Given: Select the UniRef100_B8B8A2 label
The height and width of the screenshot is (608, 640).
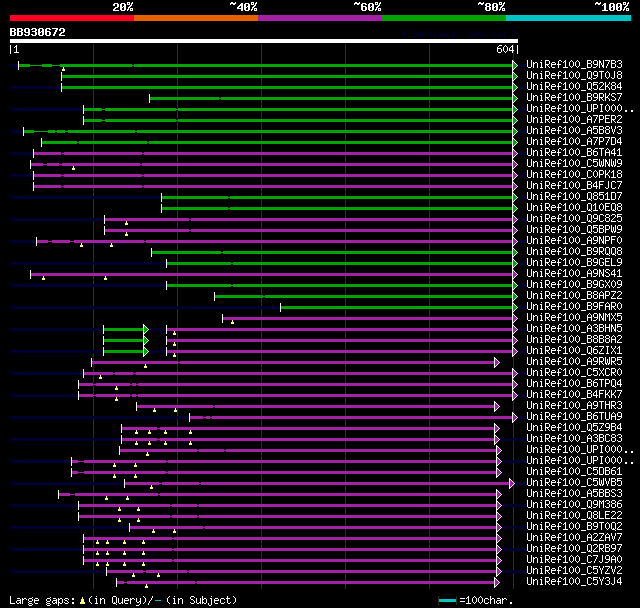Looking at the screenshot, I should pos(574,340).
